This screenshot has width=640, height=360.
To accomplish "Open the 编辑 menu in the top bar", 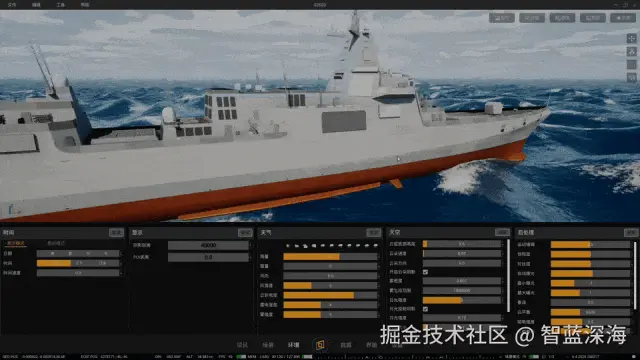I will (x=36, y=5).
